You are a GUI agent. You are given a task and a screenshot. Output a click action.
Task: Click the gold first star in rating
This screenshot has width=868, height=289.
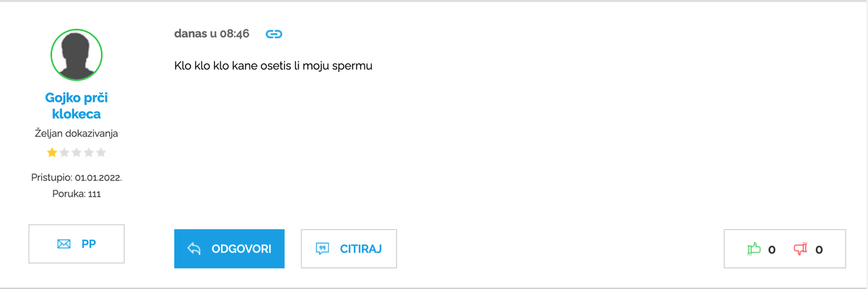pos(52,153)
